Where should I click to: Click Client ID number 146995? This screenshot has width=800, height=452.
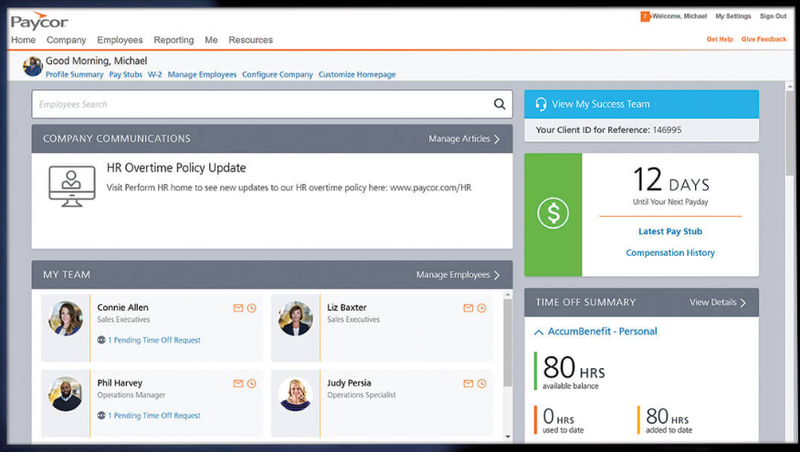(x=667, y=130)
